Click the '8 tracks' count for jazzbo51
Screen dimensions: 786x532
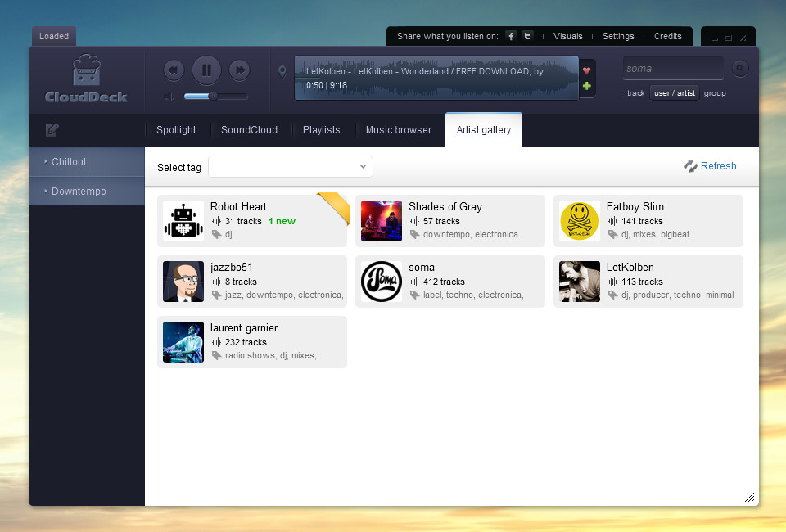(x=241, y=282)
